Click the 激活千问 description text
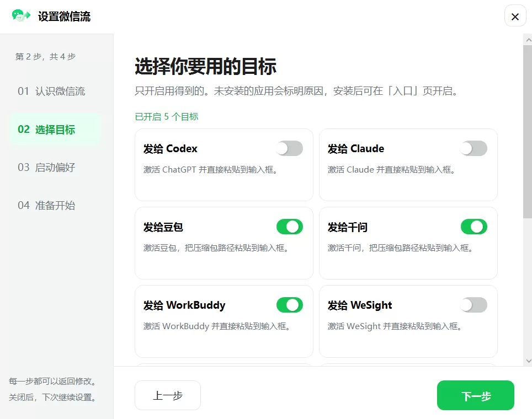This screenshot has height=419, width=532. (x=400, y=248)
